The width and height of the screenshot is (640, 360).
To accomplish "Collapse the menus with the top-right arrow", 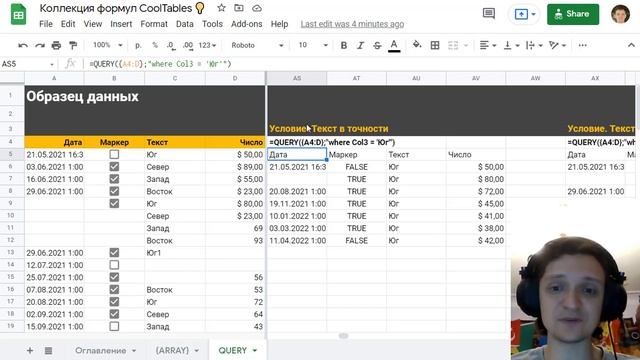I will [x=631, y=45].
